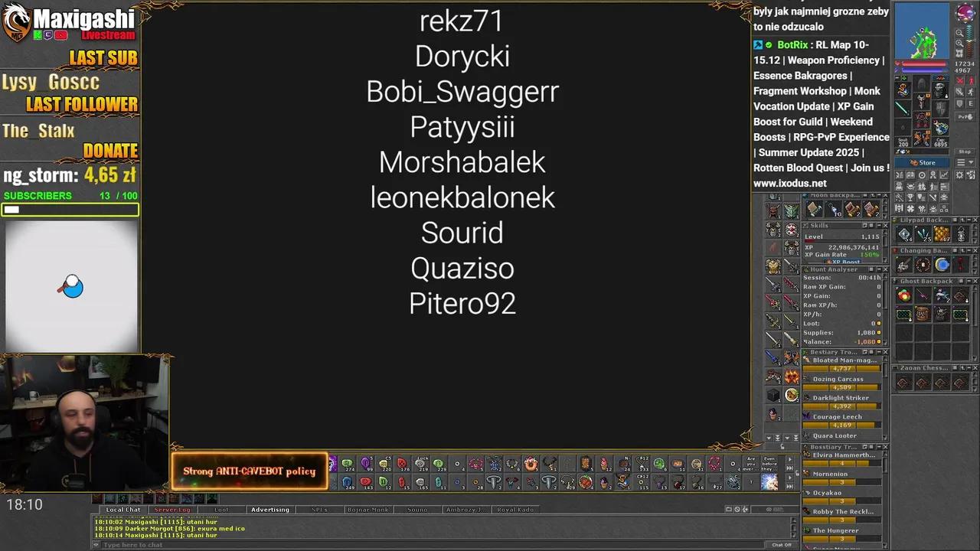Select Courage Leech bestiary entry
The height and width of the screenshot is (551, 980).
click(842, 421)
